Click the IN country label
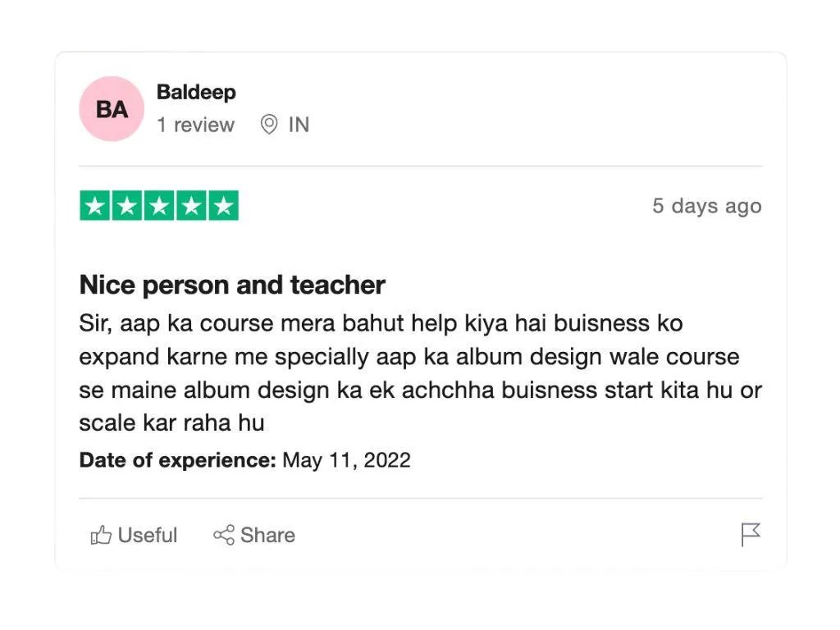The height and width of the screenshot is (630, 840). click(x=299, y=125)
